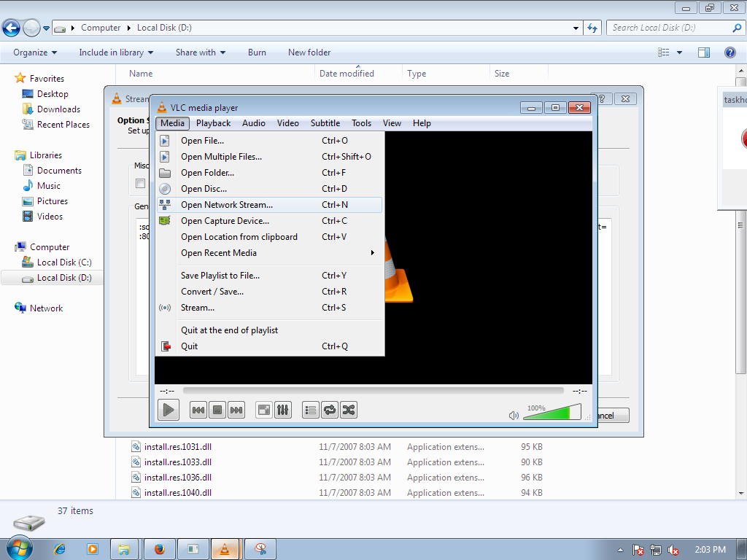
Task: Skip to next media with the next icon
Action: click(236, 409)
